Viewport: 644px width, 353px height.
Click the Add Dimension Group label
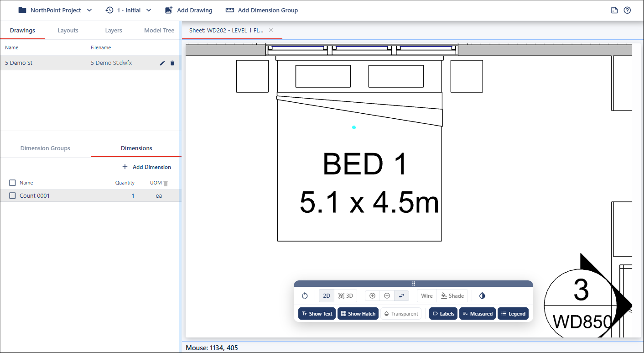coord(268,10)
